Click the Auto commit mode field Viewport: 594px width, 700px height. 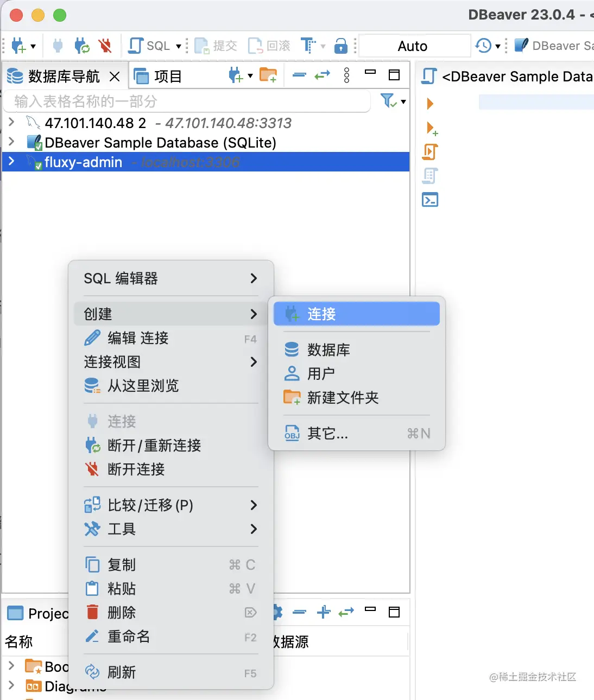tap(414, 46)
